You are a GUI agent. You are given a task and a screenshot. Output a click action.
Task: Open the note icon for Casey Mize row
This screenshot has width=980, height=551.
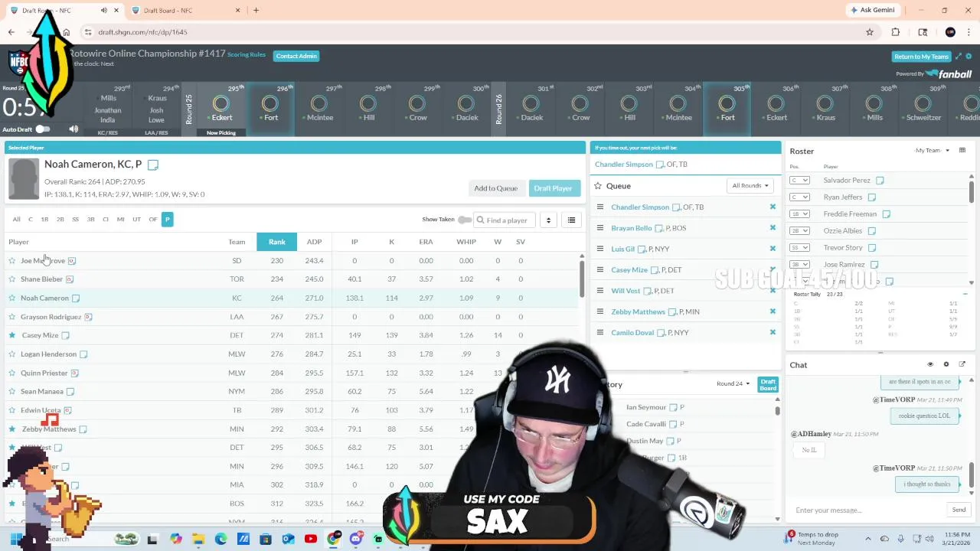(x=66, y=335)
